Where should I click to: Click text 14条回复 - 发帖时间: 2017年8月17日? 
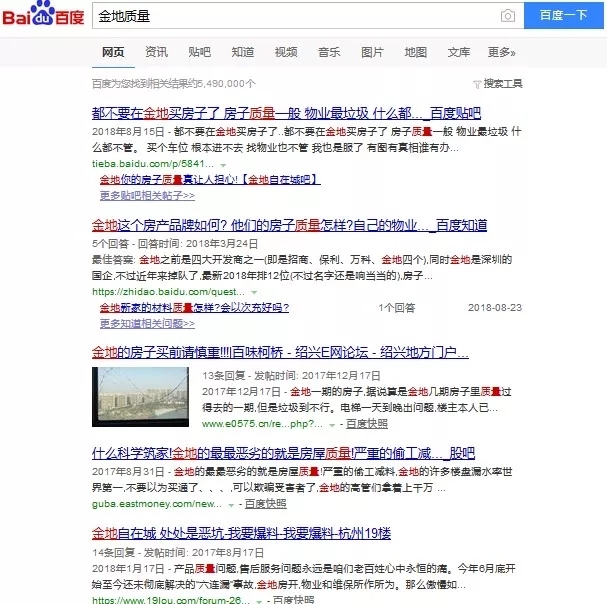pos(178,553)
